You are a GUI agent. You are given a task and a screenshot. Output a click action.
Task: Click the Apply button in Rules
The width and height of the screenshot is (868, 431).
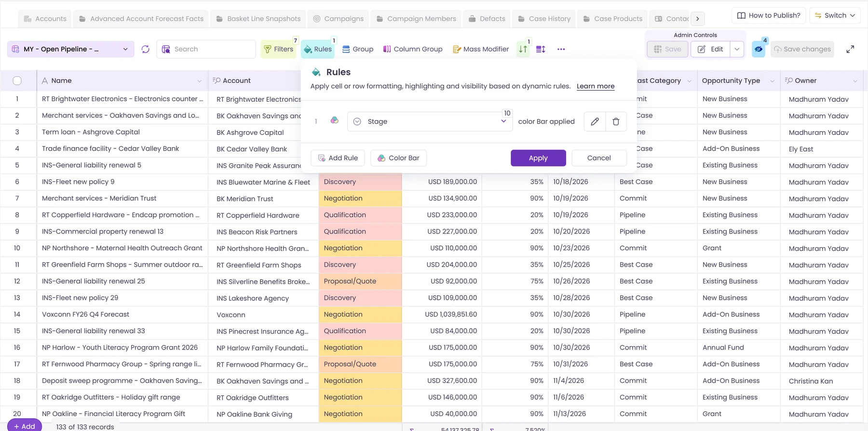(538, 158)
